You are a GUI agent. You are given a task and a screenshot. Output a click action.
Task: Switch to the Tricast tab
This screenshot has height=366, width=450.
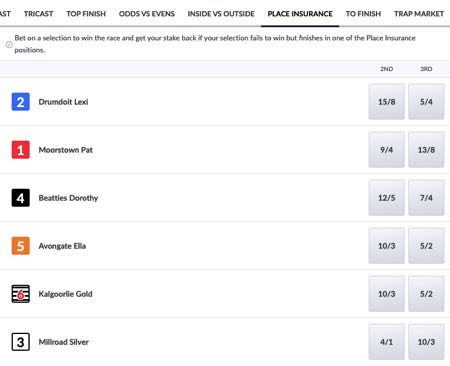[39, 14]
